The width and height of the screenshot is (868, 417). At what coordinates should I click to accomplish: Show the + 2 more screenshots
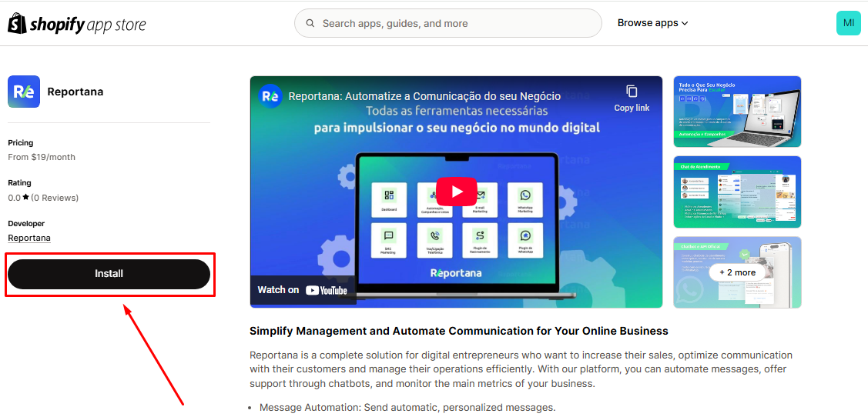click(737, 272)
